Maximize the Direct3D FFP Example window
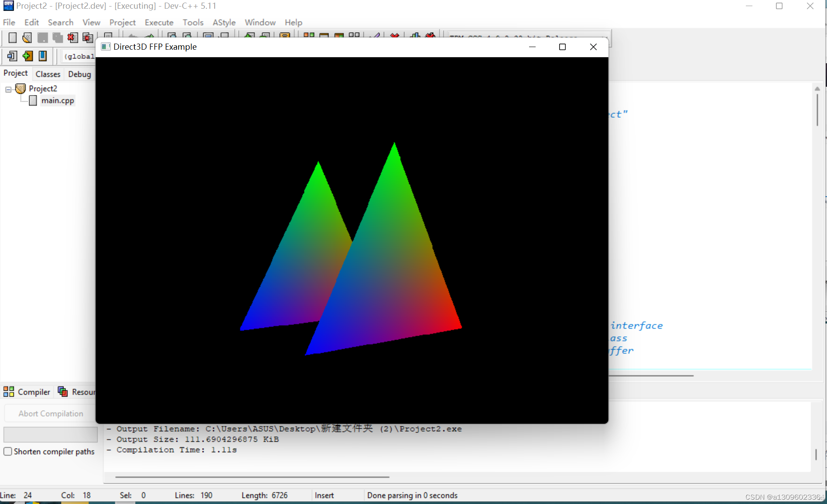The image size is (827, 504). coord(562,47)
